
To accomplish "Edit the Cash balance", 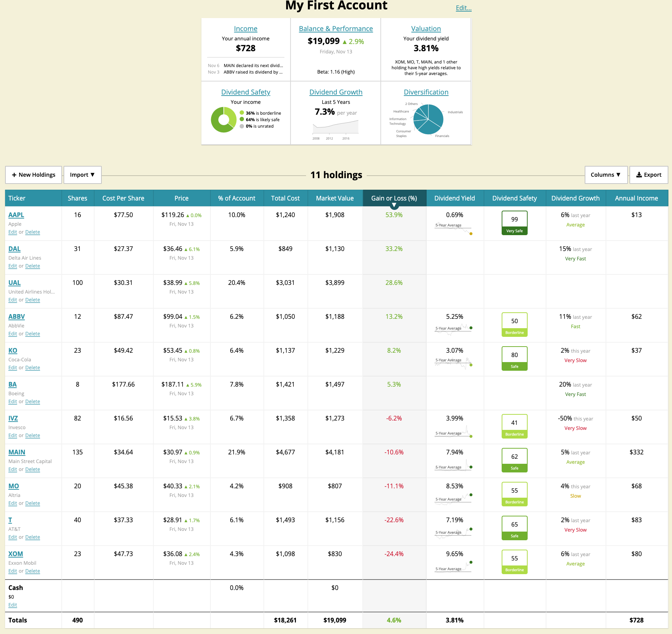I will point(13,605).
